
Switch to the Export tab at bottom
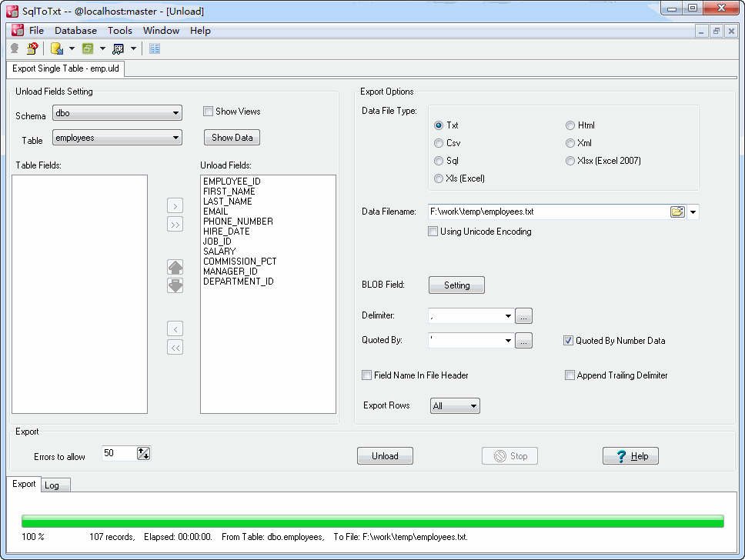click(24, 484)
